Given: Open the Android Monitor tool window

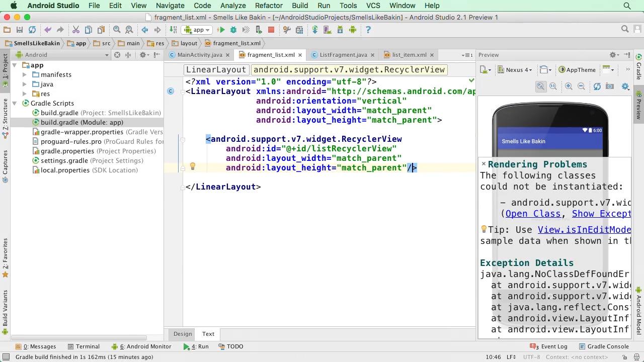Looking at the screenshot, I should click(141, 346).
